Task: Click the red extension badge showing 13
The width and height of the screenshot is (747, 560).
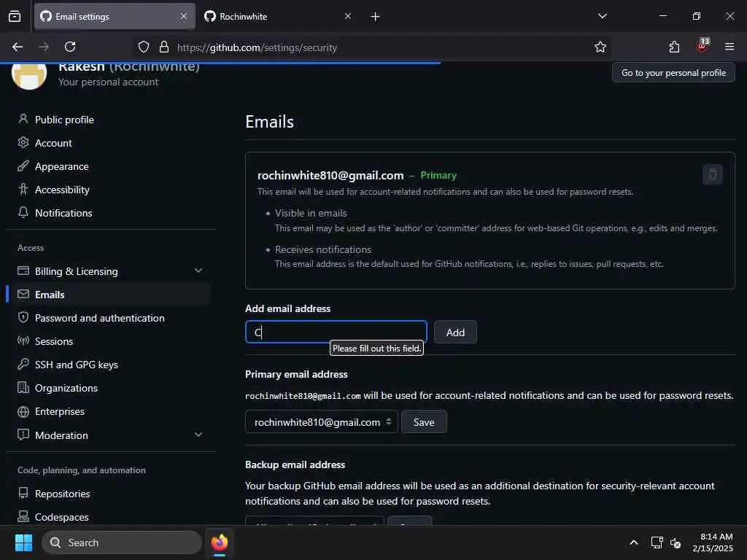Action: [x=703, y=46]
